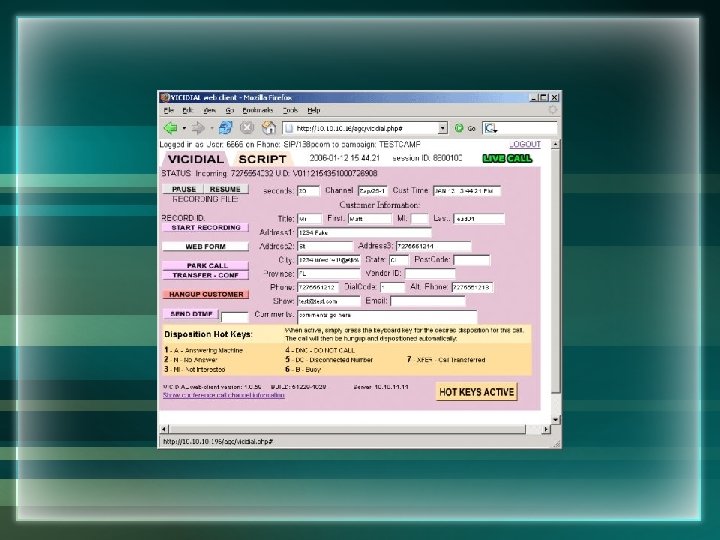The image size is (720, 540).
Task: Click the Stop loading icon
Action: pos(247,128)
